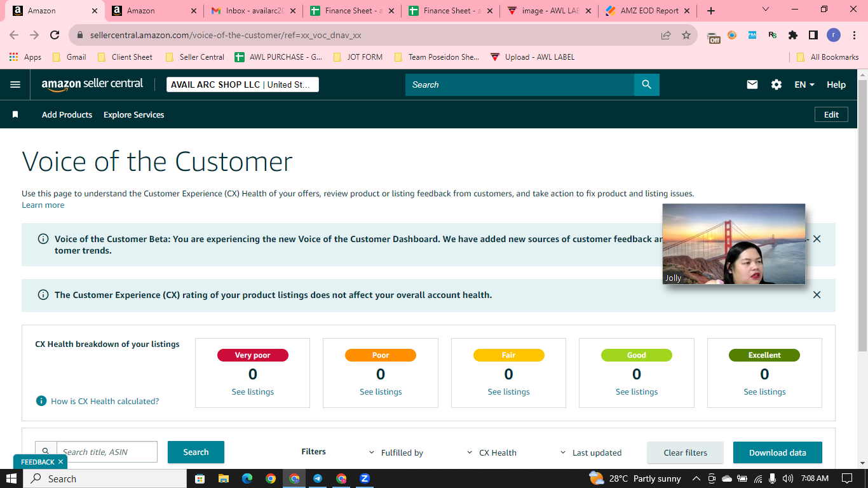The image size is (868, 488).
Task: Click the RS extension icon
Action: click(x=773, y=36)
